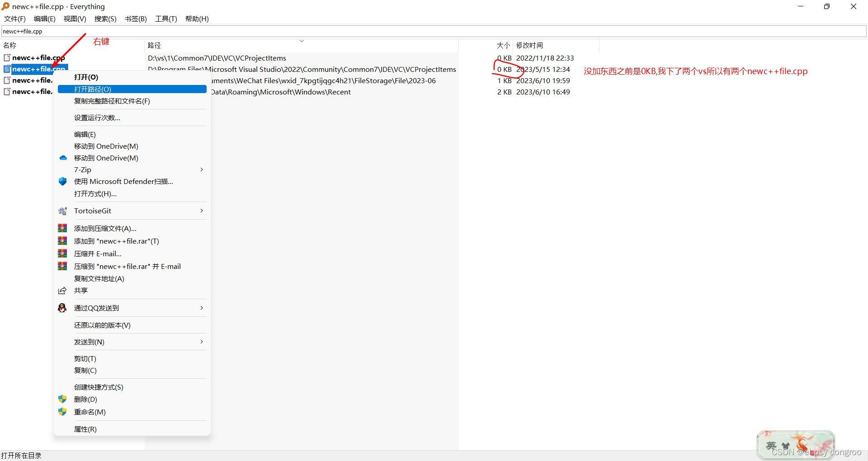Open the 工具(T) menu
Viewport: 868px width, 461px height.
[166, 19]
